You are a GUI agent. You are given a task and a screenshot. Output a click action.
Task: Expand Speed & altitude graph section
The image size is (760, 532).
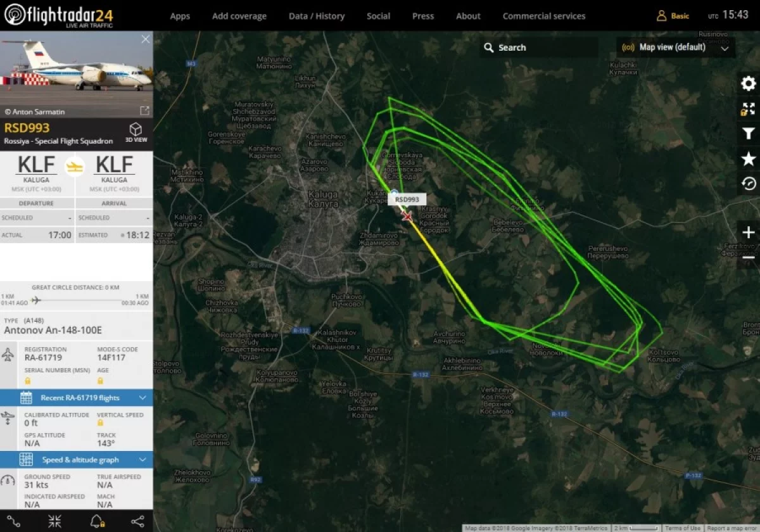click(x=77, y=460)
